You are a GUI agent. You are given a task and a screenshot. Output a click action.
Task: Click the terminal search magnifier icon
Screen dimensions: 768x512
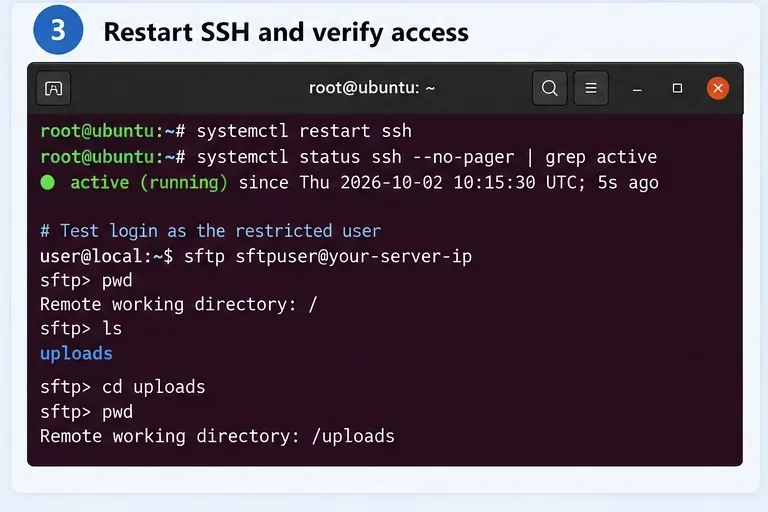pos(550,88)
